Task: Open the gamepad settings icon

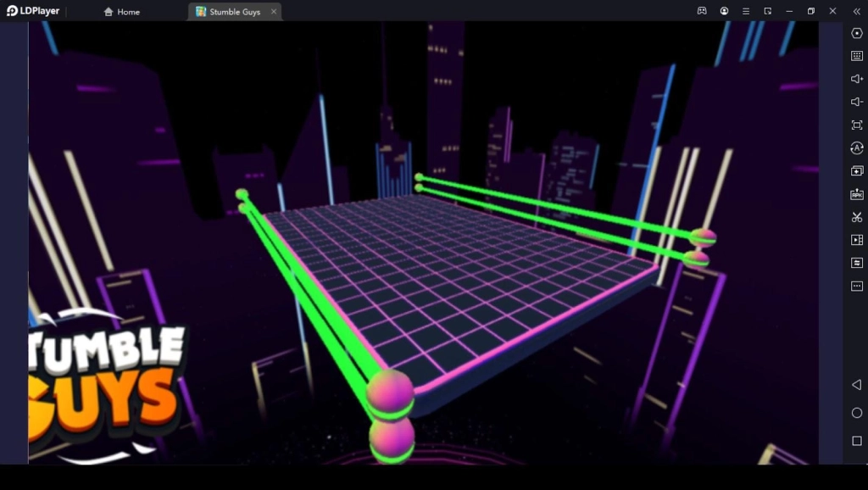Action: [x=702, y=11]
